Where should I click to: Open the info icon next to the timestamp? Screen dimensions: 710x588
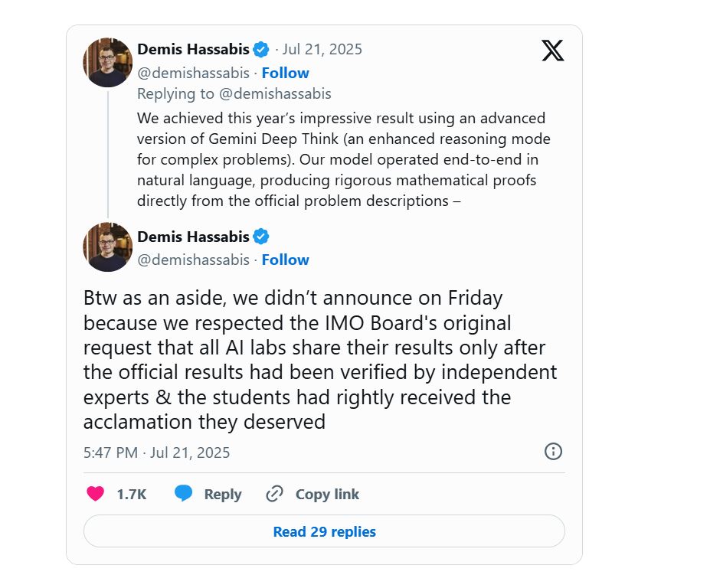coord(553,451)
